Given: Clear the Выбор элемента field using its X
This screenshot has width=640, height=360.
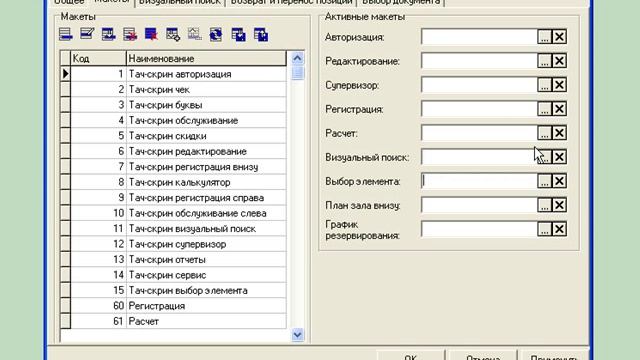Looking at the screenshot, I should [x=559, y=181].
